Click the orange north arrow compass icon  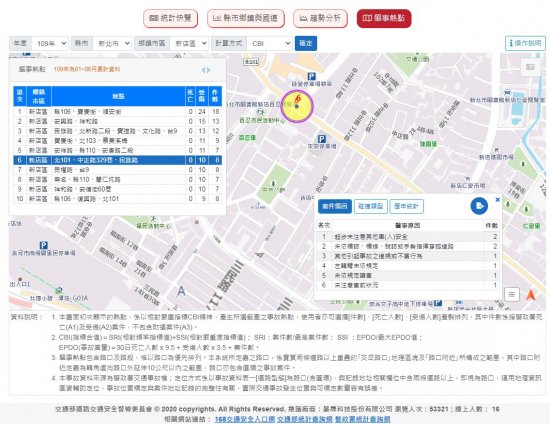coord(531,295)
